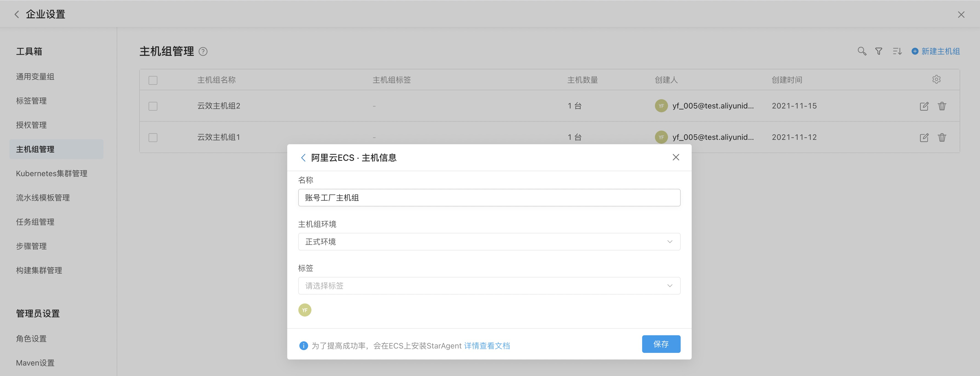Viewport: 980px width, 376px height.
Task: Go back from 阿里云ECS dialog
Action: click(303, 157)
